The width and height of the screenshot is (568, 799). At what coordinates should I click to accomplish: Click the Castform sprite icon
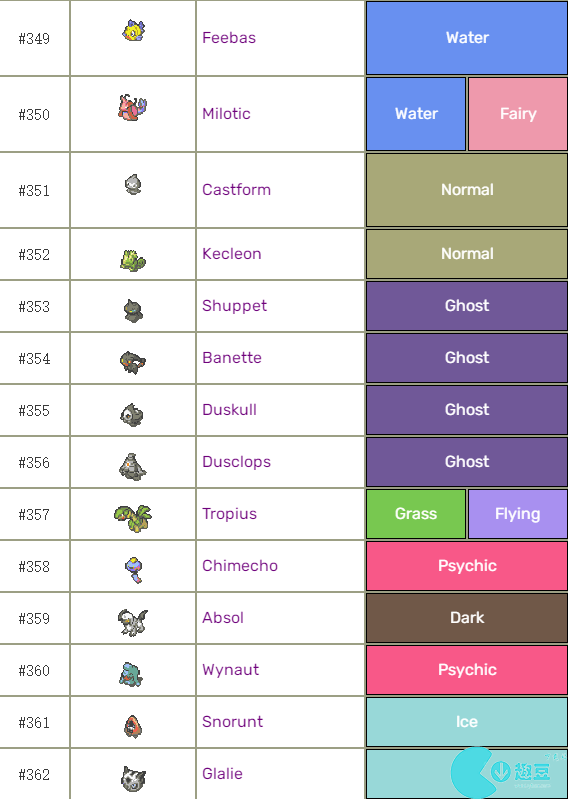(x=133, y=184)
